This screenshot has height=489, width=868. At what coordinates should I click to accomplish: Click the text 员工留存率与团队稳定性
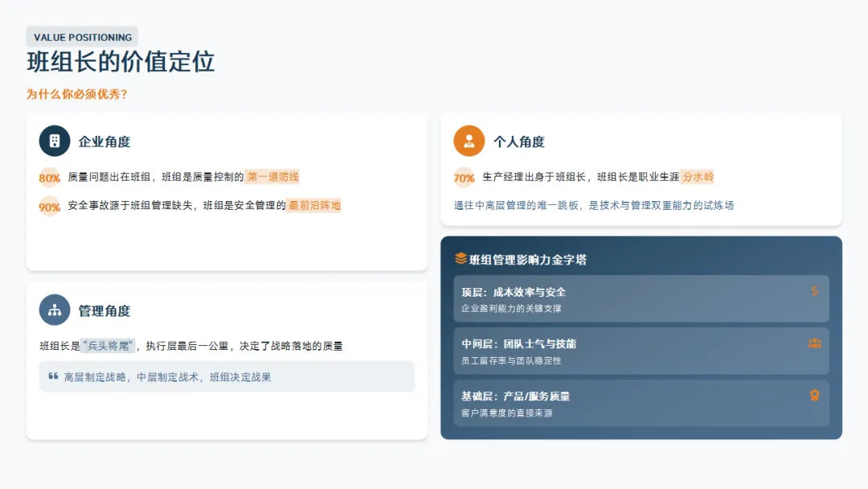[x=511, y=360]
